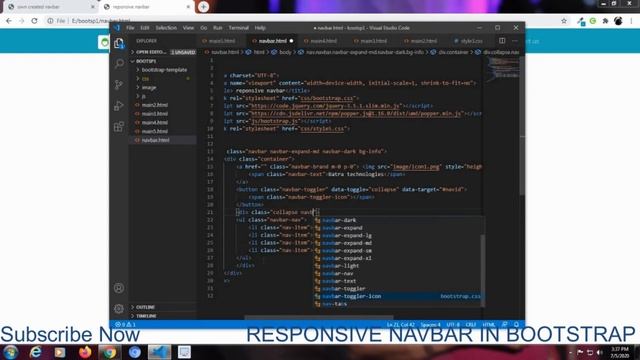640x360 pixels.
Task: Open editor More Actions ellipsis
Action: pyautogui.click(x=515, y=41)
